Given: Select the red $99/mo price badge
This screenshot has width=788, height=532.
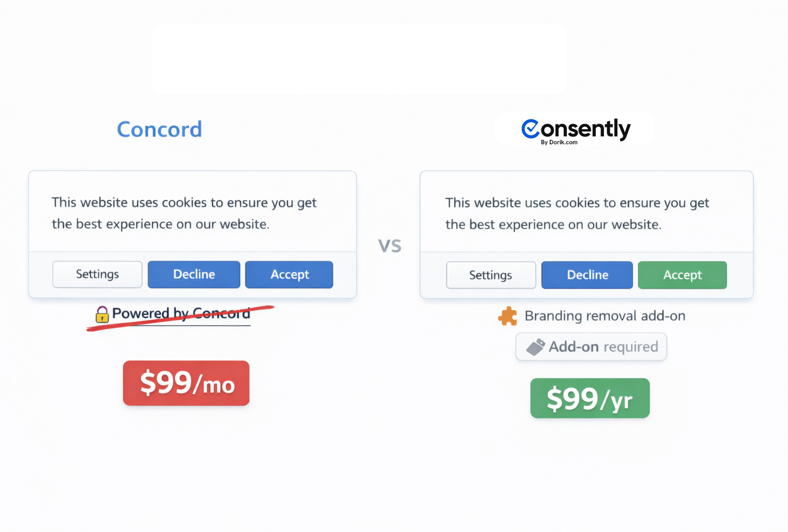Looking at the screenshot, I should pyautogui.click(x=186, y=383).
